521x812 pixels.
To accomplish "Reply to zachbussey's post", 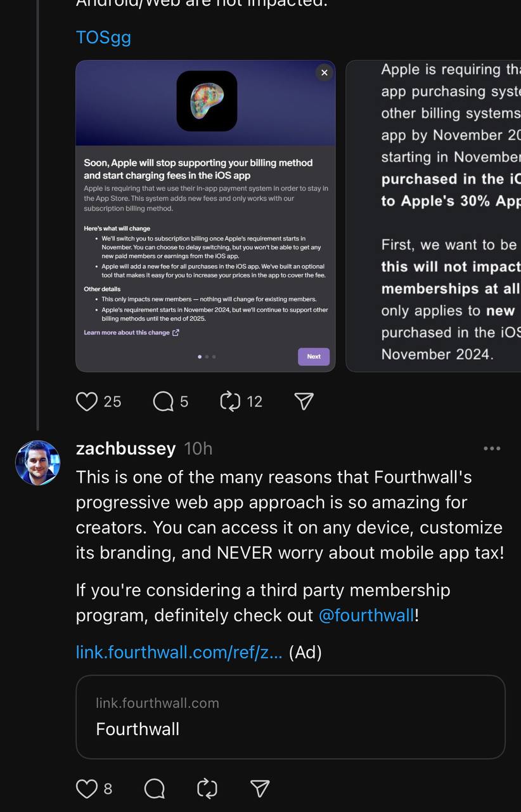I will tap(155, 789).
